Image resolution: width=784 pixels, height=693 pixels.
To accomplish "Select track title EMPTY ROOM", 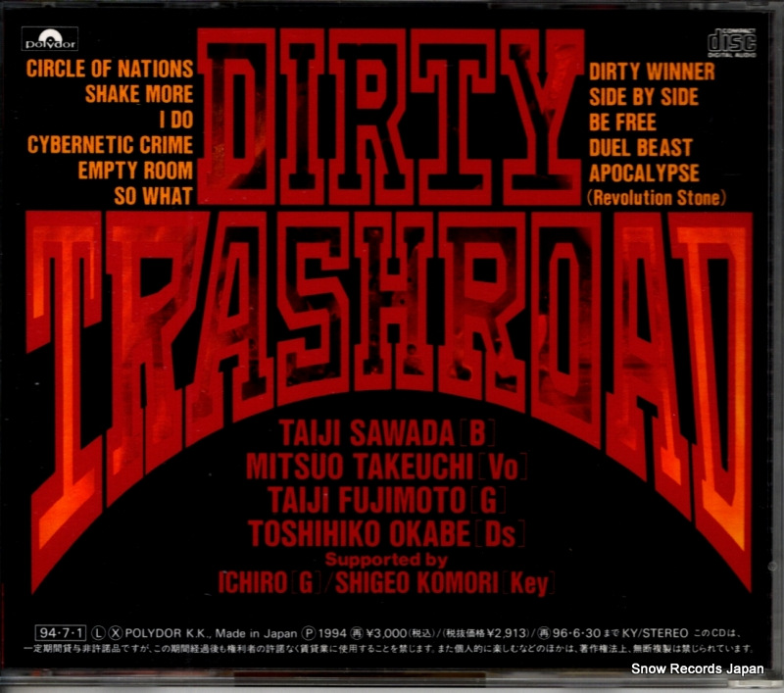I will [x=135, y=171].
